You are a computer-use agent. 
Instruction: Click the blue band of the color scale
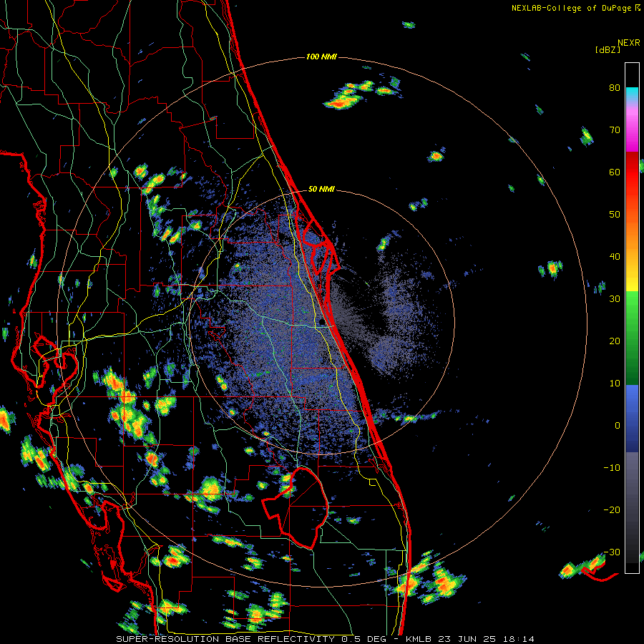point(632,419)
